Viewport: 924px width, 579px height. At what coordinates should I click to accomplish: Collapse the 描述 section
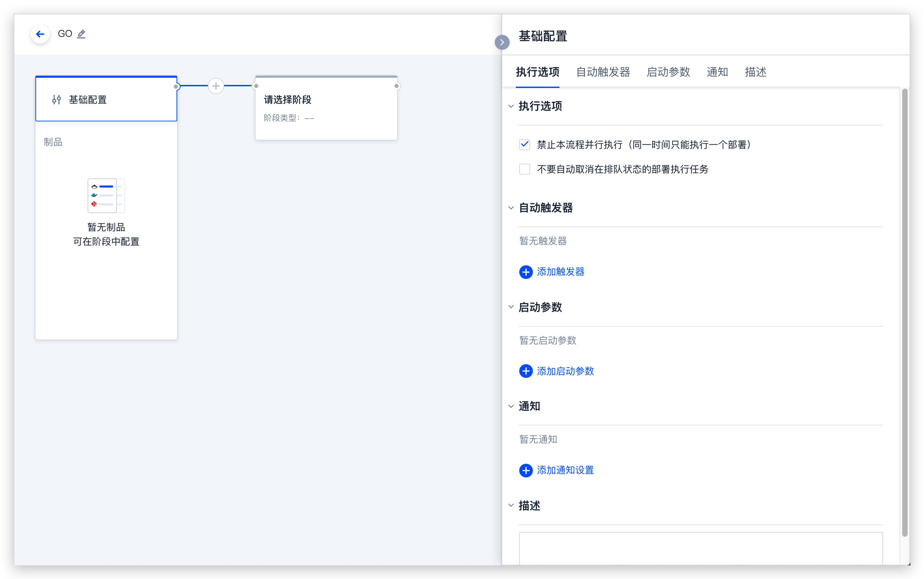click(511, 505)
